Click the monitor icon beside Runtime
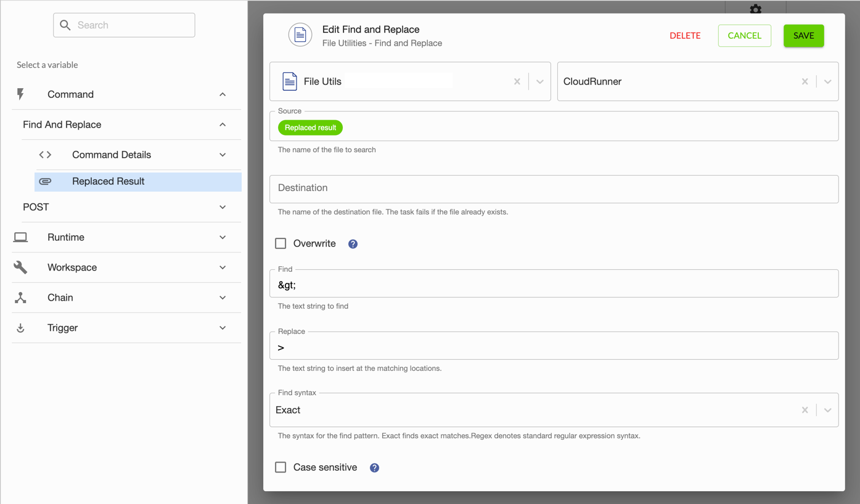This screenshot has height=504, width=860. click(x=21, y=237)
